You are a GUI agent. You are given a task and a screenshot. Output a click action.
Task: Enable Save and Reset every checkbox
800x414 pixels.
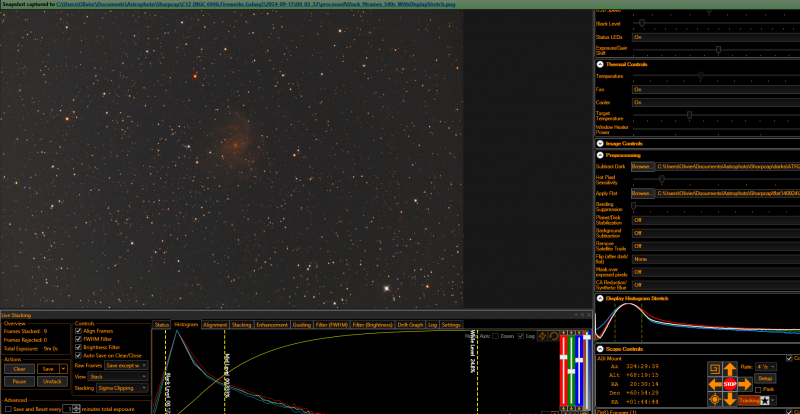pyautogui.click(x=8, y=409)
